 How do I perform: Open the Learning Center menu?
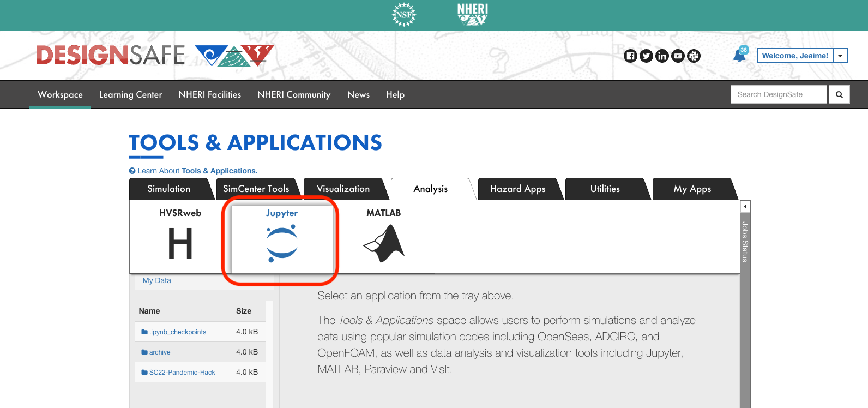(131, 94)
